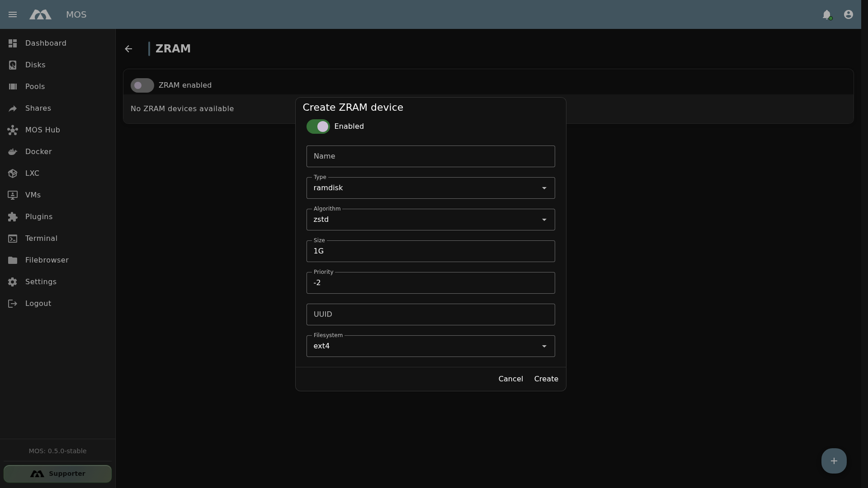Navigate to Docker in the sidebar

click(x=57, y=152)
